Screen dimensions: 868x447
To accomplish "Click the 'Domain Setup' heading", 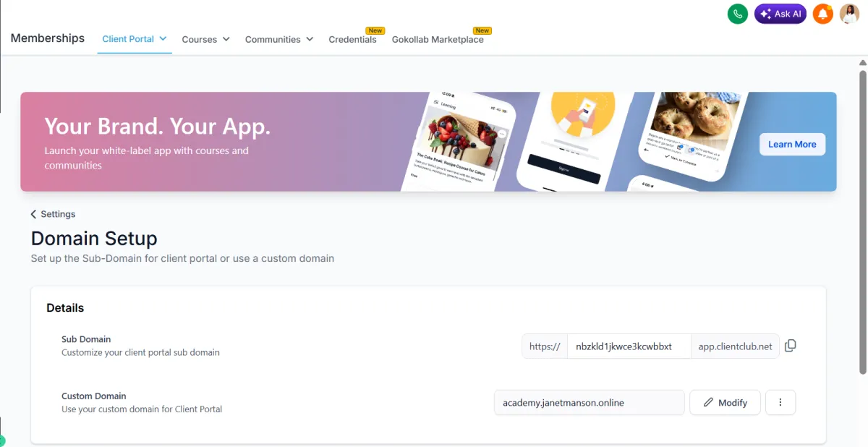I will tap(94, 238).
